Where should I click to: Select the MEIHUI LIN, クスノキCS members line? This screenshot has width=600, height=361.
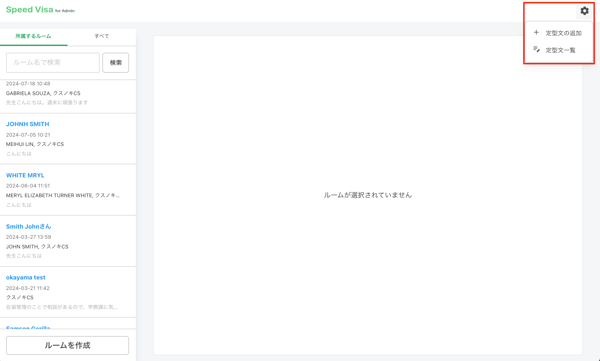pos(35,144)
